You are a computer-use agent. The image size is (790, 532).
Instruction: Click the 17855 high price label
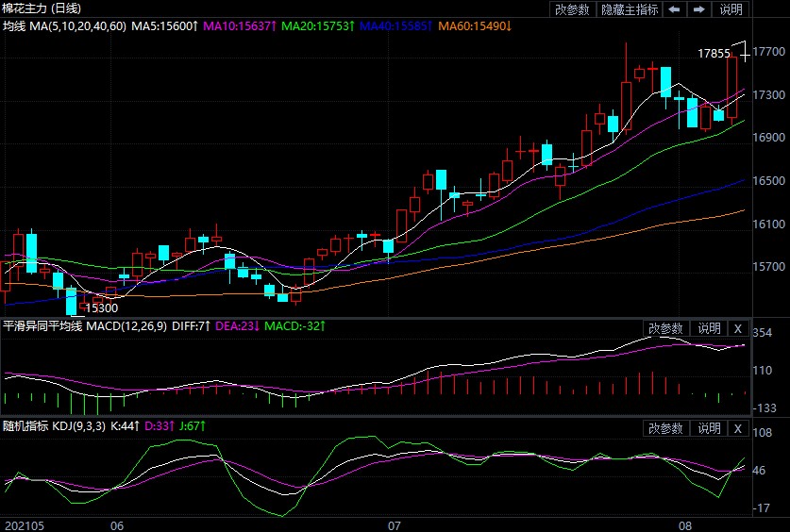tap(714, 54)
